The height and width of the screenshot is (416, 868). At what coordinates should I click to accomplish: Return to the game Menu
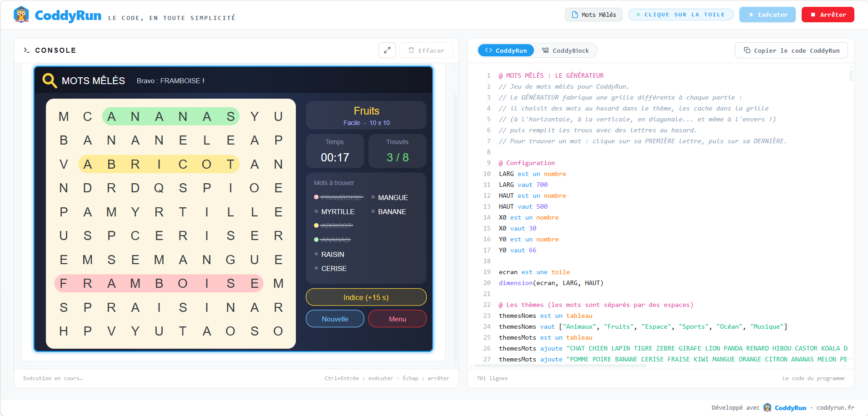(398, 319)
